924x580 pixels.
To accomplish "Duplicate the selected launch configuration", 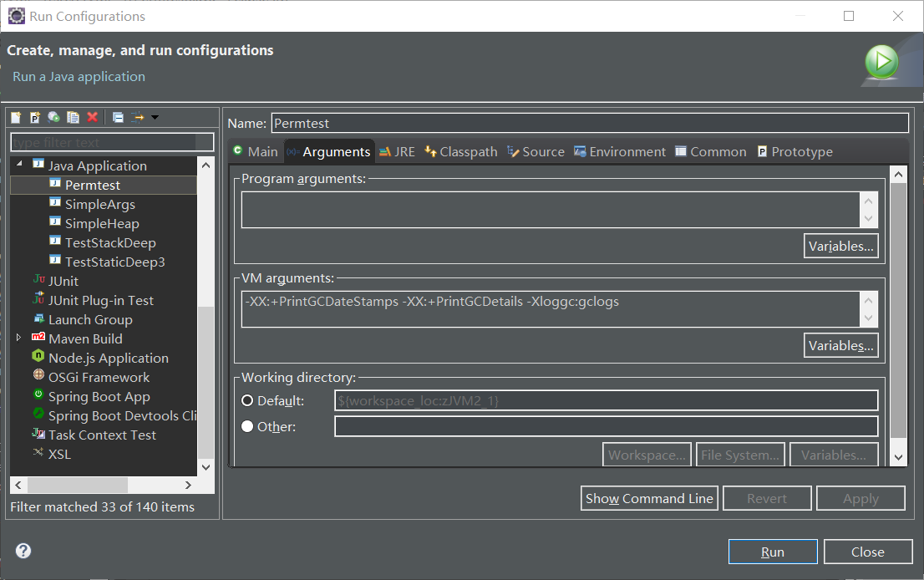I will coord(73,117).
